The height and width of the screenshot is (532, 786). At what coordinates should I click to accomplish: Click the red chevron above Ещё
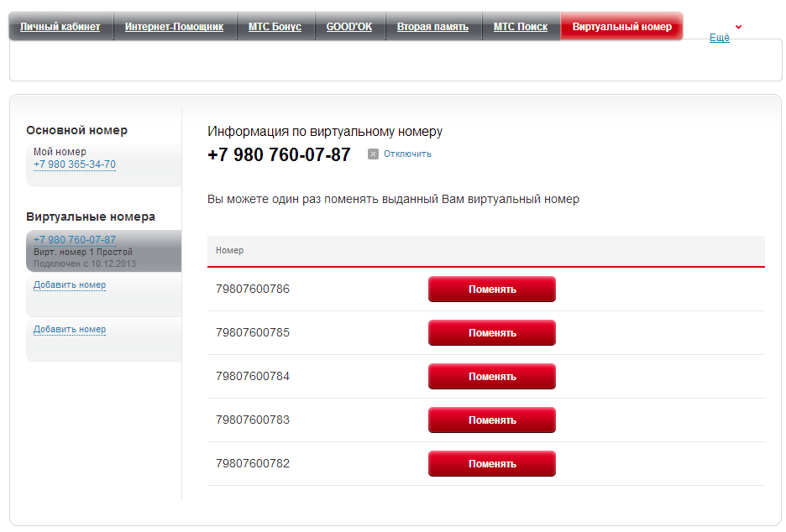pos(738,27)
